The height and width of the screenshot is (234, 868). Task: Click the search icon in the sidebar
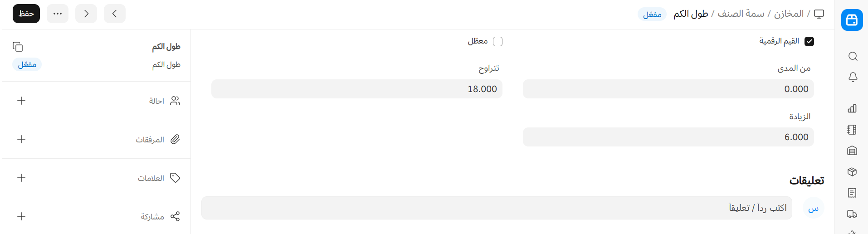click(853, 56)
